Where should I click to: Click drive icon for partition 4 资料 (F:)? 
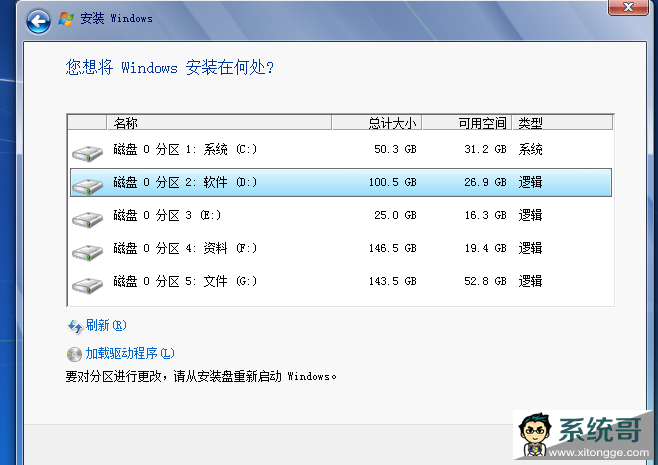coord(87,252)
